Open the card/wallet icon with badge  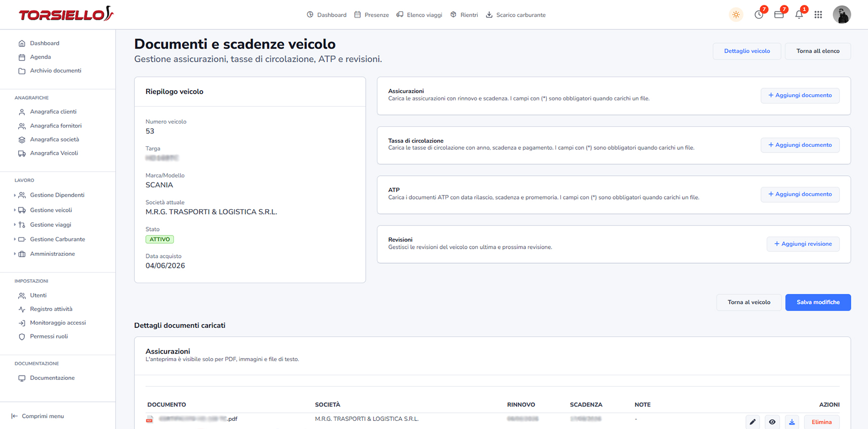779,15
